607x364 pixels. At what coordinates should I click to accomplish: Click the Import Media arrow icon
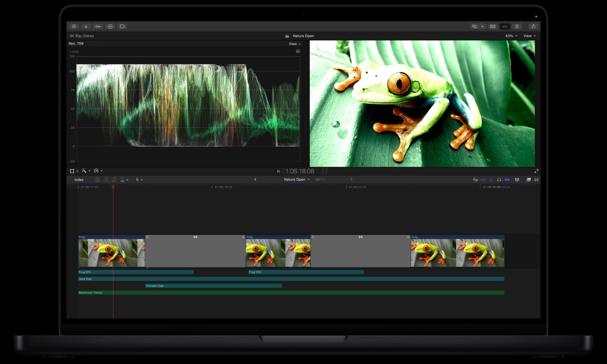86,27
